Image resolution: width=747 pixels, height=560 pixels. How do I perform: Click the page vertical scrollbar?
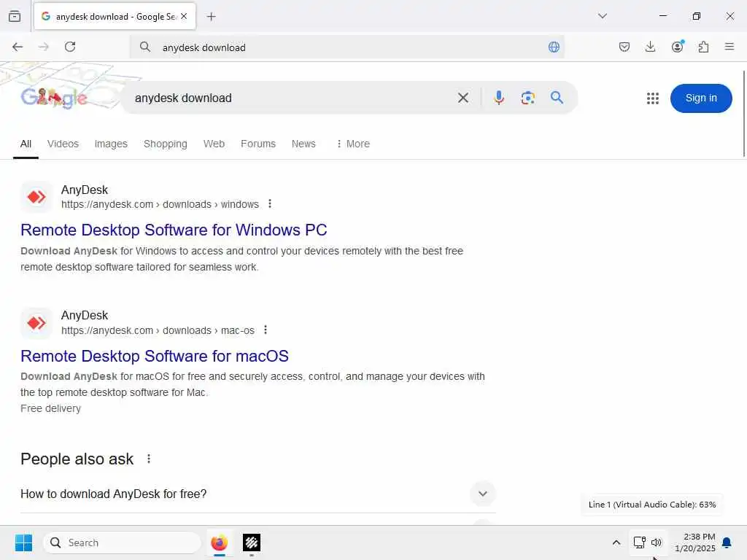click(x=743, y=113)
